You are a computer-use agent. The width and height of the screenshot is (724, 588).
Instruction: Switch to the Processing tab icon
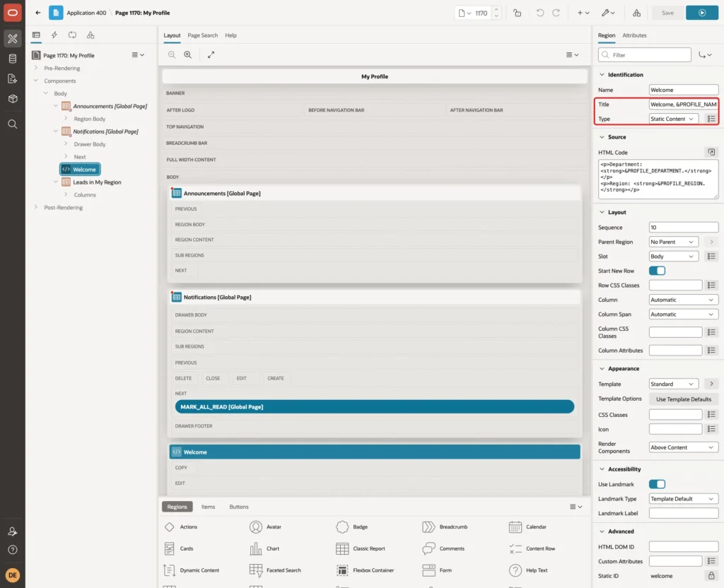73,35
